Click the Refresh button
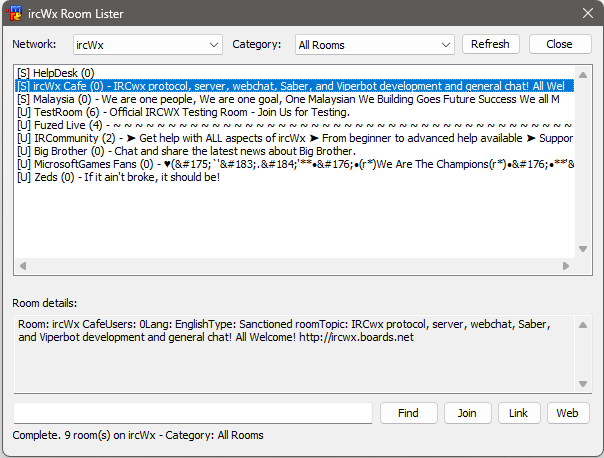This screenshot has height=458, width=604. (490, 44)
